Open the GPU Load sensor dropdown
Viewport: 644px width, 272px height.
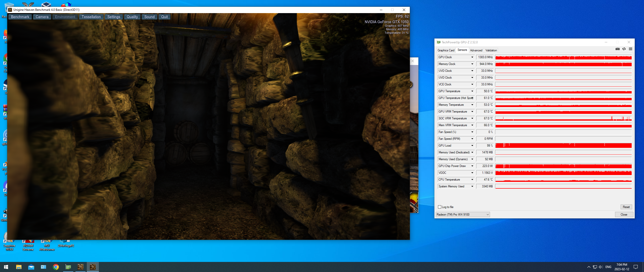point(472,146)
